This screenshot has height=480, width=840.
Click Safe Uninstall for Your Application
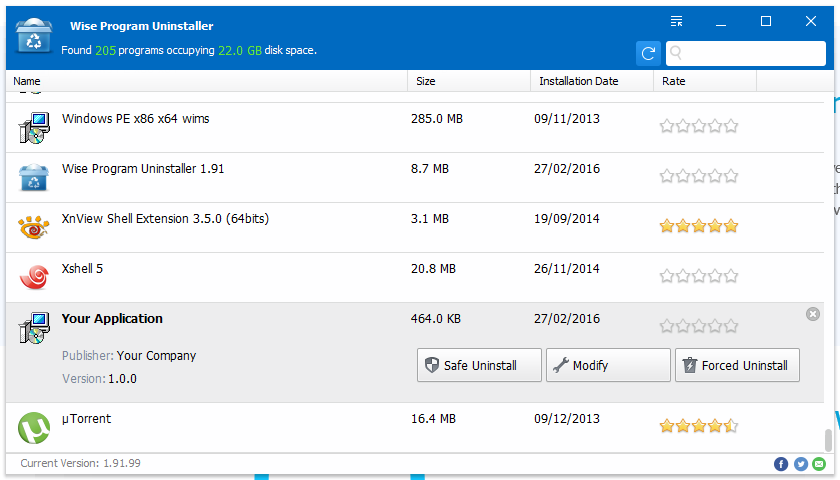(x=479, y=365)
